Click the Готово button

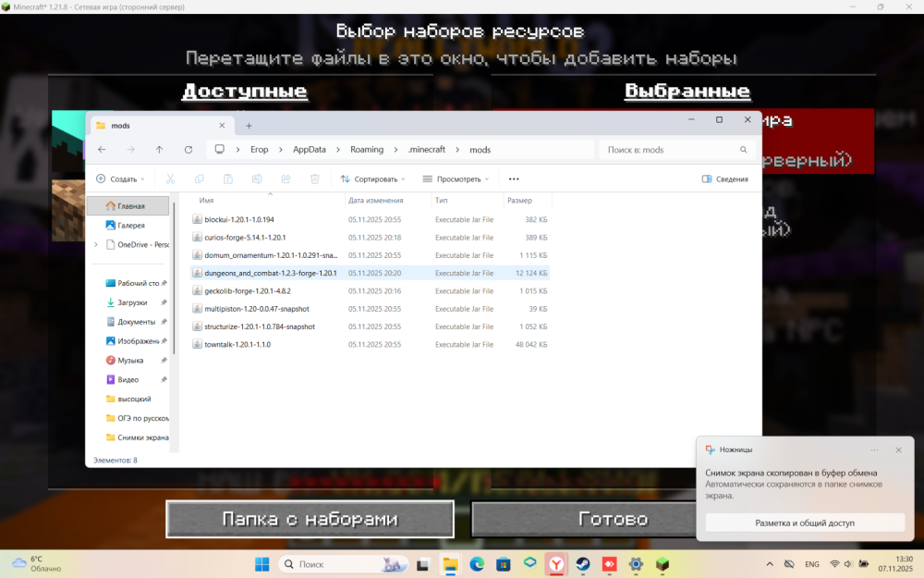point(613,519)
